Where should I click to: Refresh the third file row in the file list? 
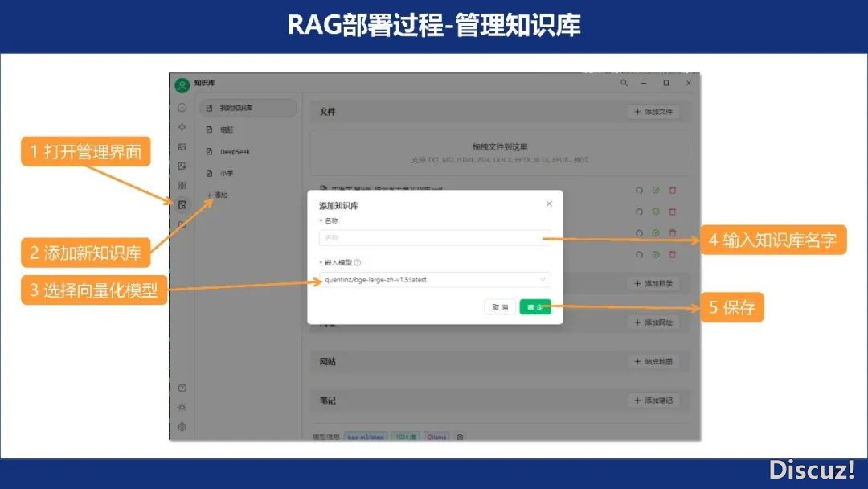pyautogui.click(x=639, y=233)
